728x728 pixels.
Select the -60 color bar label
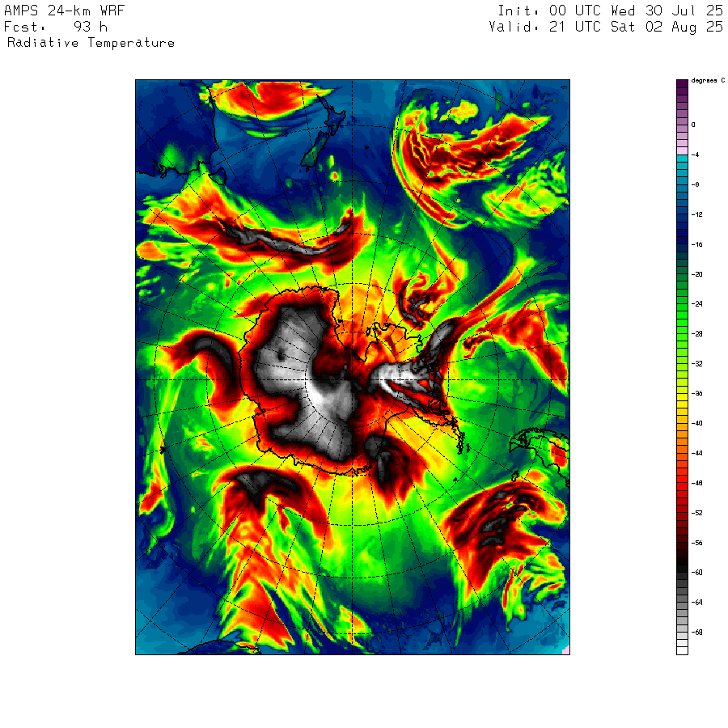pyautogui.click(x=697, y=573)
